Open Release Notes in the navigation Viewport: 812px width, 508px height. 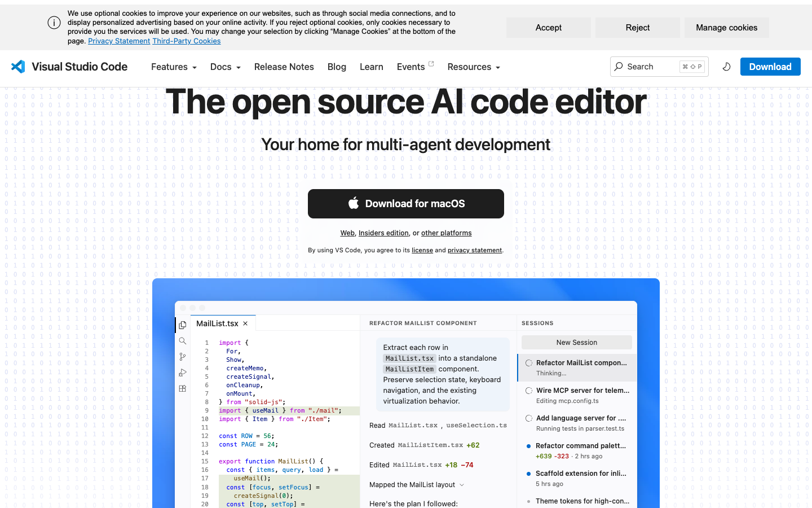coord(284,67)
